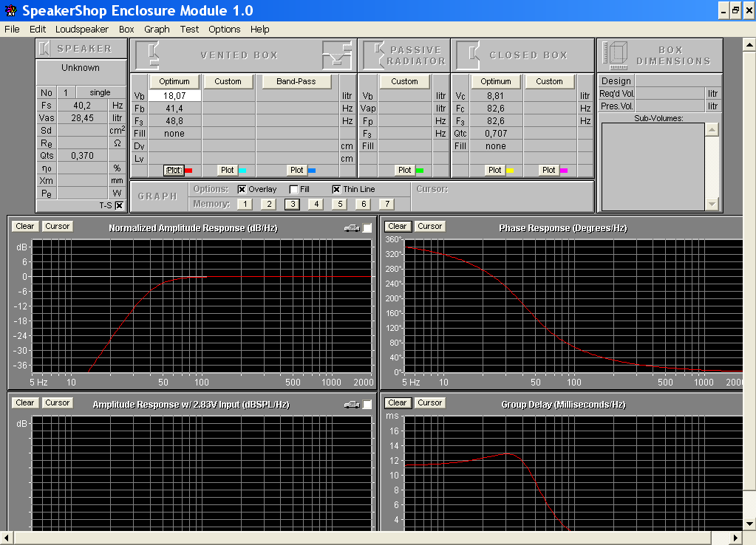
Task: Uncheck the Thin Line option
Action: pos(336,189)
